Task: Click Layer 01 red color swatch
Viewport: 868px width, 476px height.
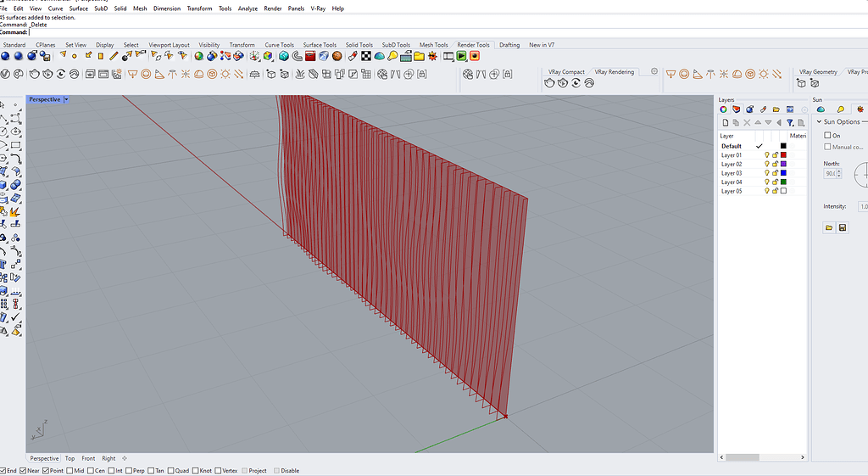Action: (x=783, y=155)
